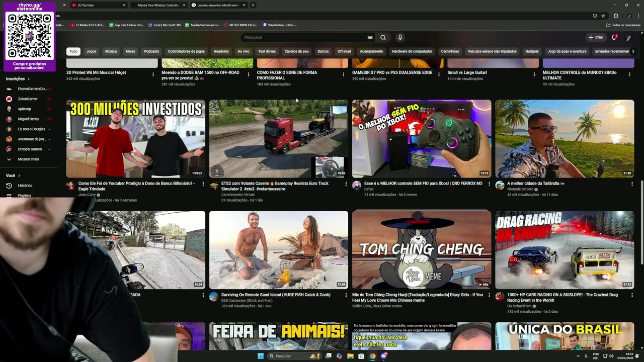Screen dimensions: 644x362
Task: Select the Acampamento filter chip
Action: click(371, 51)
